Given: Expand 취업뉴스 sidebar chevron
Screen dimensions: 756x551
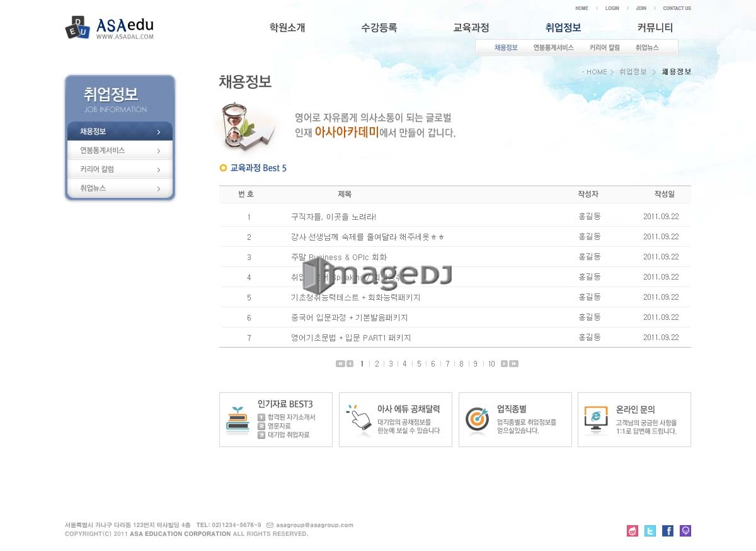Looking at the screenshot, I should pos(159,189).
